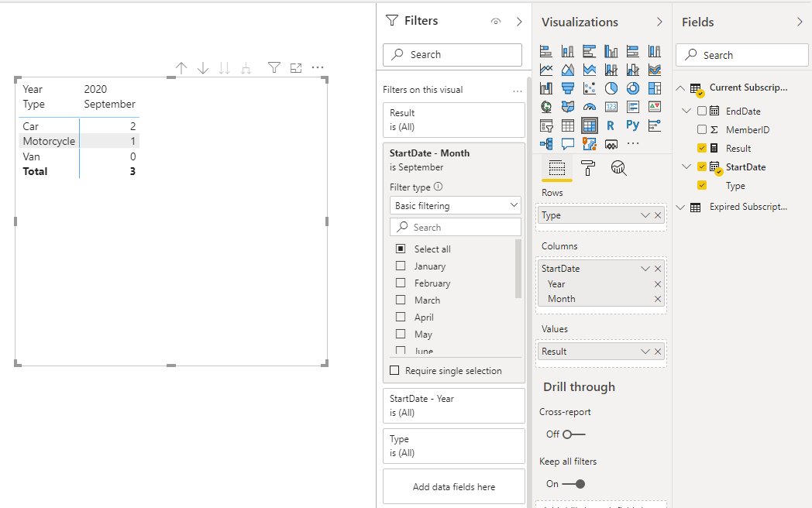Select the pie chart visualization
812x508 pixels.
tap(611, 88)
